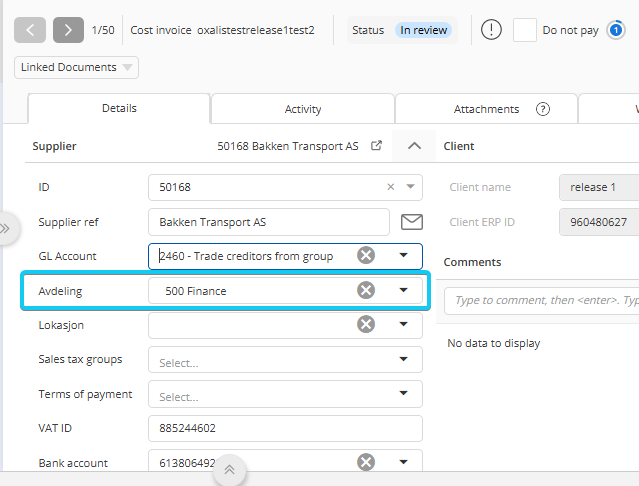Go to the previous invoice arrow
Image resolution: width=639 pixels, height=486 pixels.
pyautogui.click(x=30, y=30)
